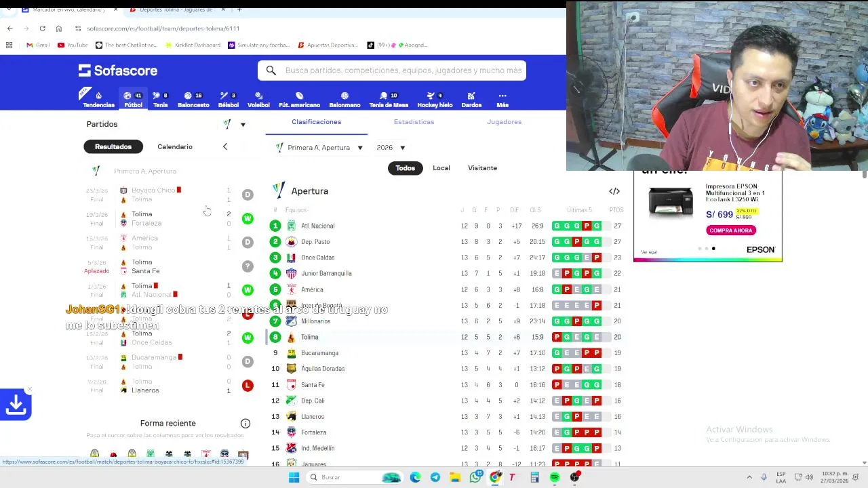
Task: Open the Más sports menu
Action: coord(502,100)
